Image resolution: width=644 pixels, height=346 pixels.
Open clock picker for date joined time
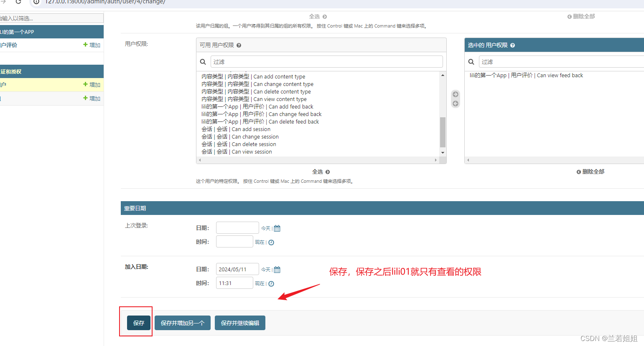pos(271,284)
